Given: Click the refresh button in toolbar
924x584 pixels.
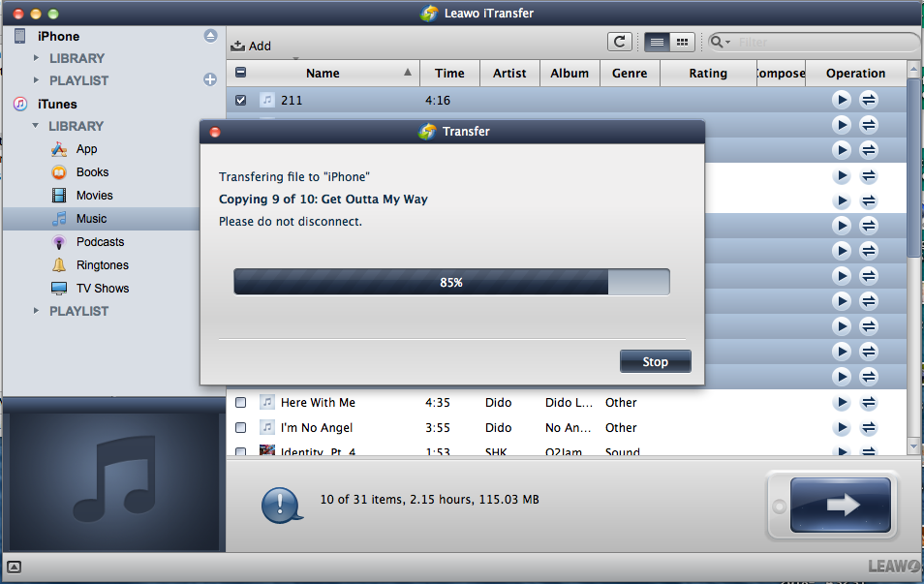Looking at the screenshot, I should (619, 42).
